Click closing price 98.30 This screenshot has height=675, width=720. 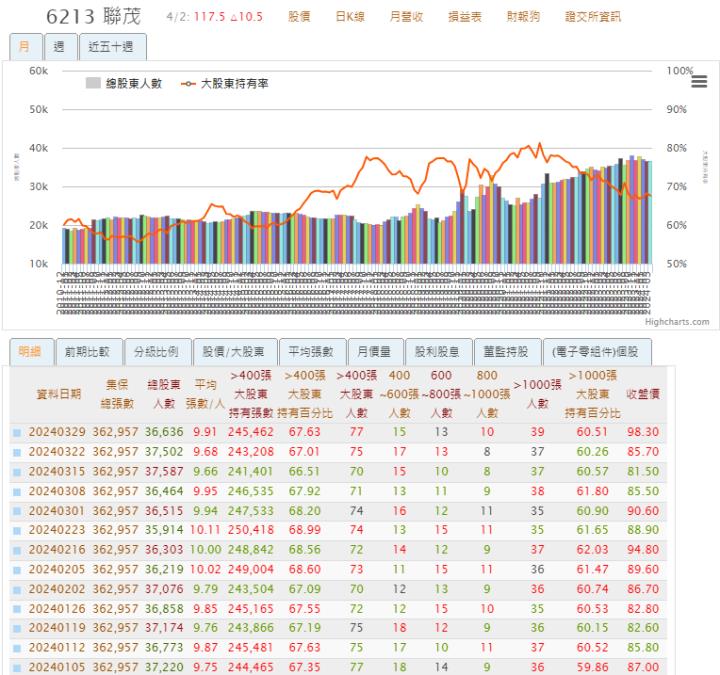pyautogui.click(x=643, y=432)
